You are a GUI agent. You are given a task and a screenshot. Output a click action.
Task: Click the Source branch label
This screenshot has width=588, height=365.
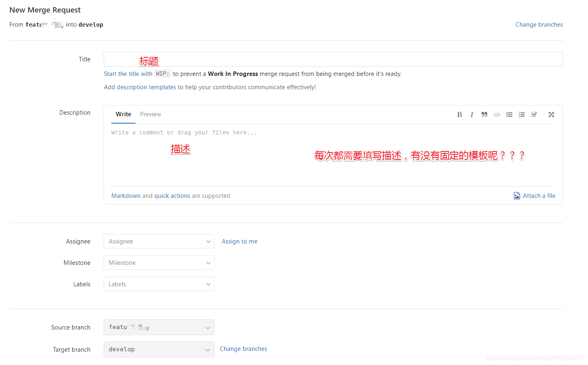71,327
